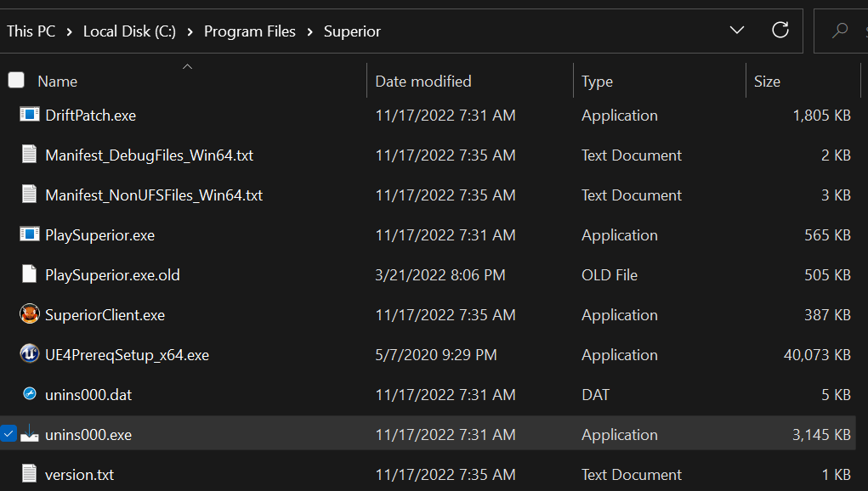Viewport: 868px width, 491px height.
Task: Expand the chevron after This PC
Action: tap(69, 31)
